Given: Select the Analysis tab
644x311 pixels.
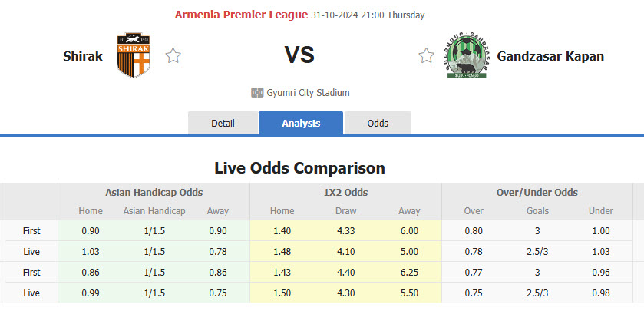Looking at the screenshot, I should tap(301, 124).
